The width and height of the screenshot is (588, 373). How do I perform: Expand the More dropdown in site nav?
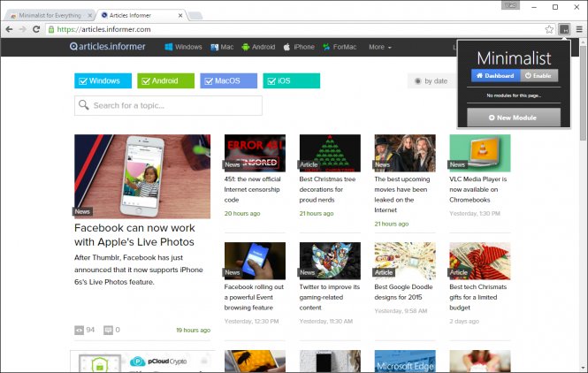[x=380, y=47]
